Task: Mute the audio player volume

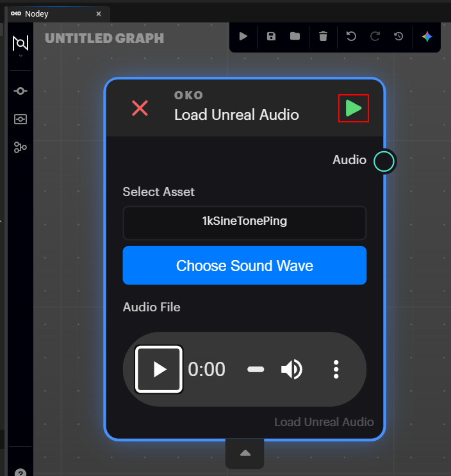Action: click(291, 370)
